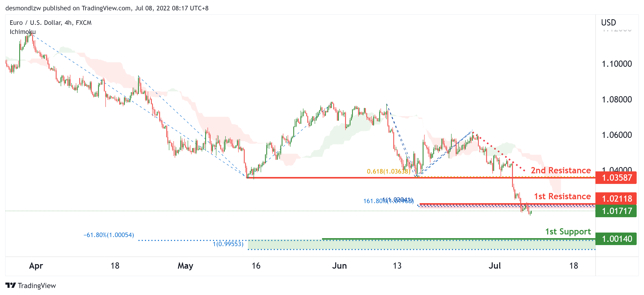Click the 1.01717 green current price label
Image resolution: width=644 pixels, height=295 pixels.
(616, 211)
